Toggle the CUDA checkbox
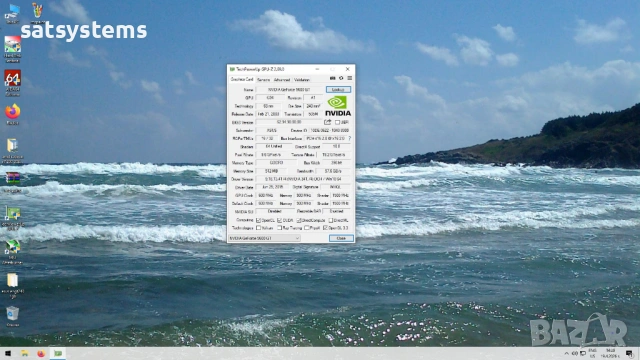The width and height of the screenshot is (640, 360). pos(280,220)
